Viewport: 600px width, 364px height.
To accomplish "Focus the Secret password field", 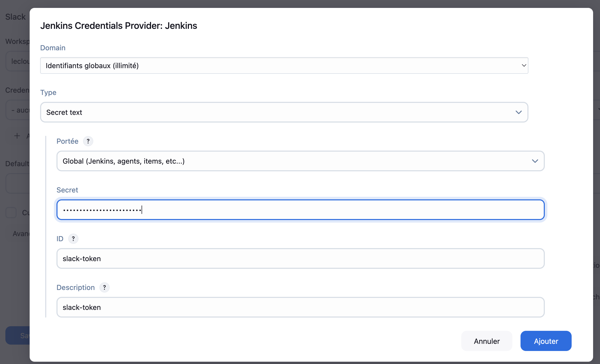I will point(300,210).
